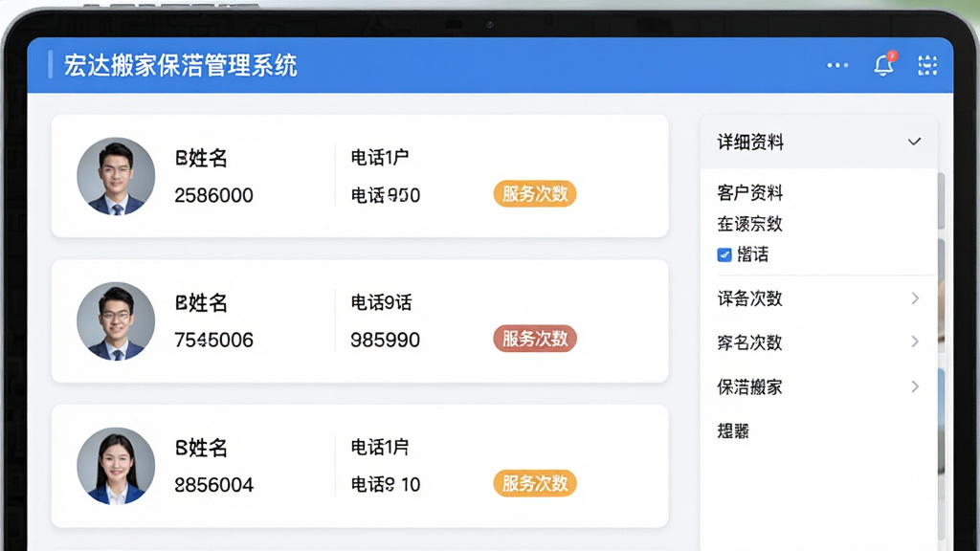This screenshot has width=980, height=551.
Task: Open avatar of customer 2586000
Action: click(x=116, y=176)
